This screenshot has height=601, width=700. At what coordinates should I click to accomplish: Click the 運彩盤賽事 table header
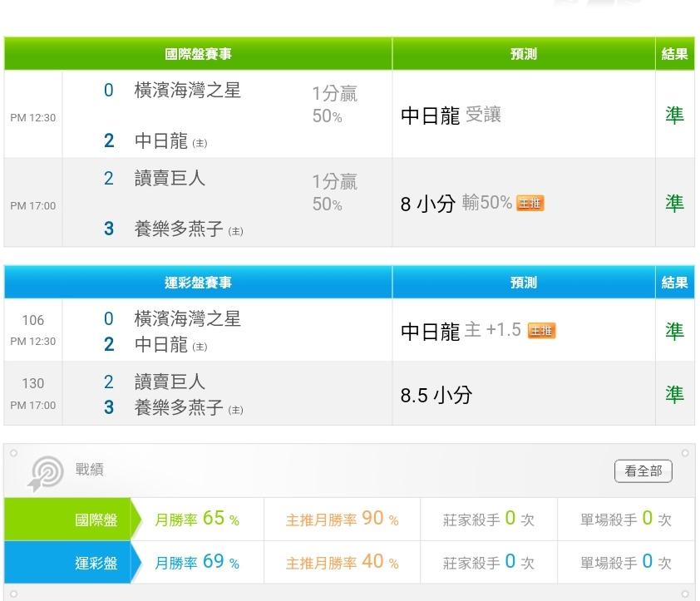198,283
